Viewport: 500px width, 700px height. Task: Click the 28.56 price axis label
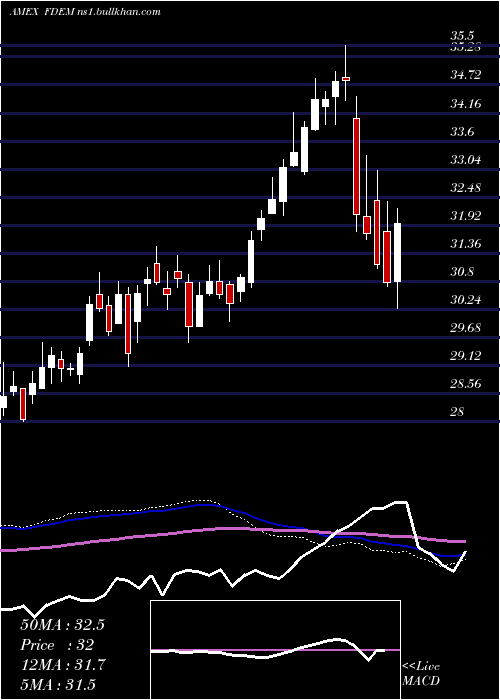pos(466,383)
